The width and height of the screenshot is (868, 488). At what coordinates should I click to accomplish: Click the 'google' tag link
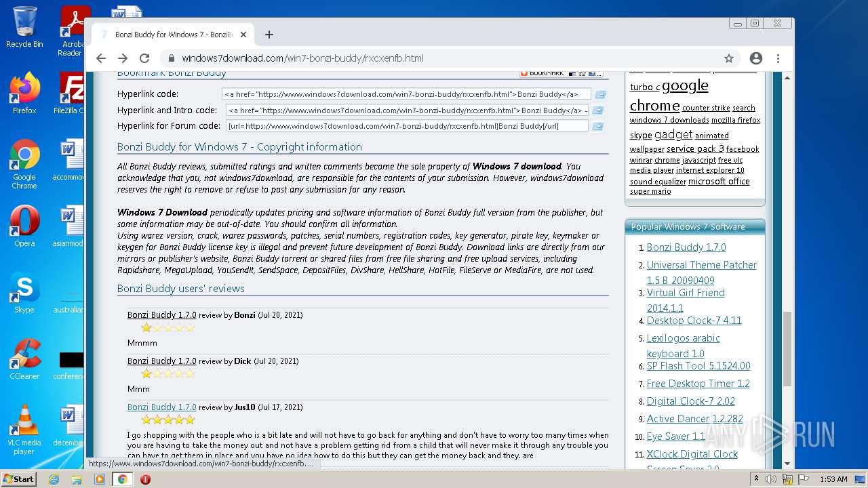tap(685, 85)
